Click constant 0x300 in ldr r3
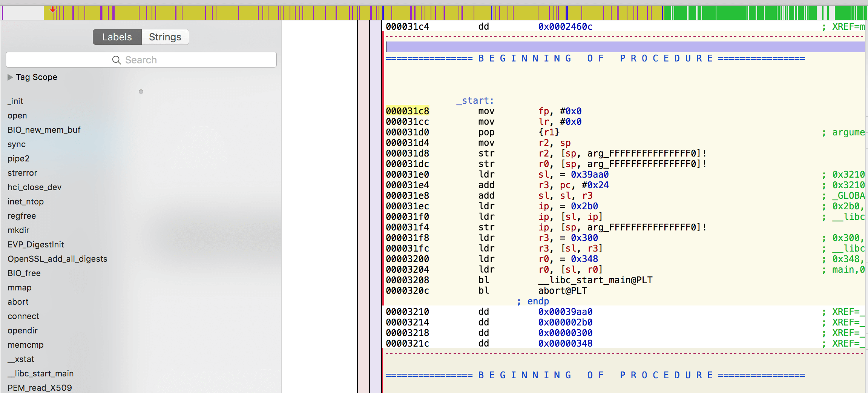Viewport: 868px width, 393px height. 584,238
